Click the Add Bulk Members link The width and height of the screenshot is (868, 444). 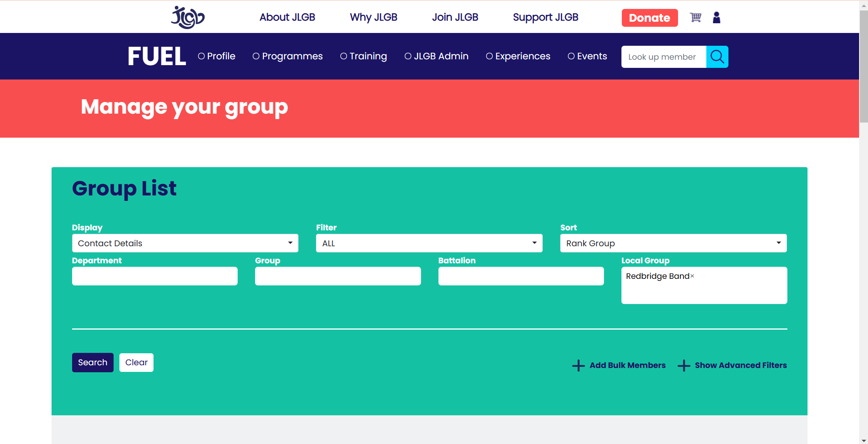pos(627,365)
